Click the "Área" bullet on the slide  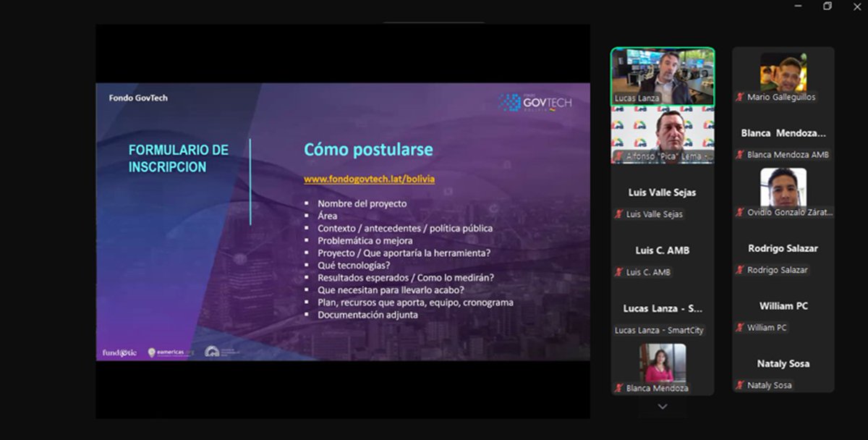click(327, 216)
